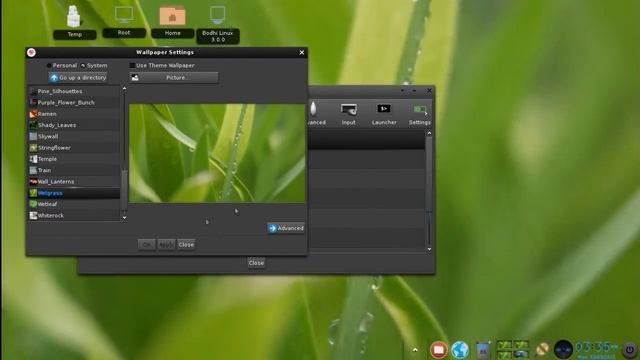The width and height of the screenshot is (640, 360).
Task: Click Apply in Wallpaper Settings
Action: 166,244
